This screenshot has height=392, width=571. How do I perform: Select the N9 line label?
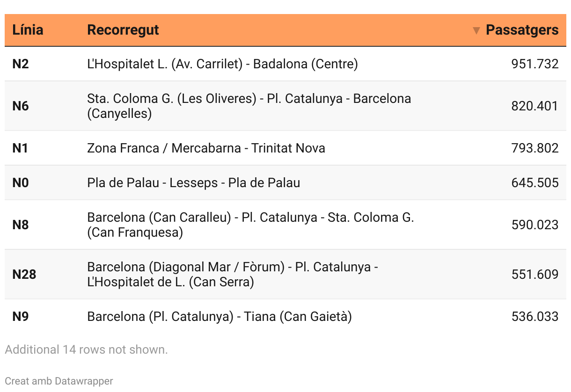tap(21, 317)
